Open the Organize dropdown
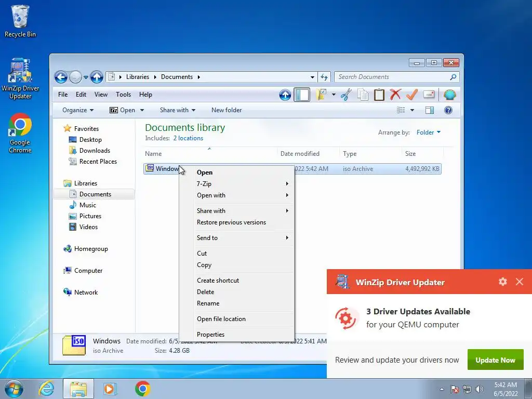532x399 pixels. coord(78,110)
